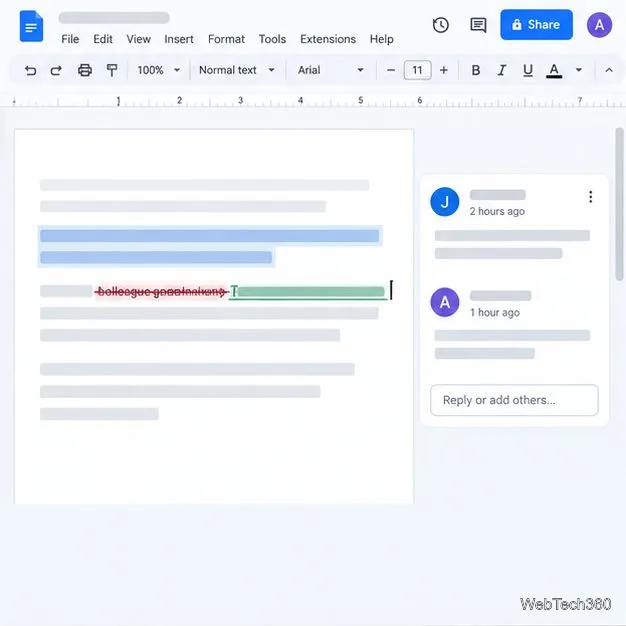
Task: Click the untitled document title field
Action: tap(114, 18)
